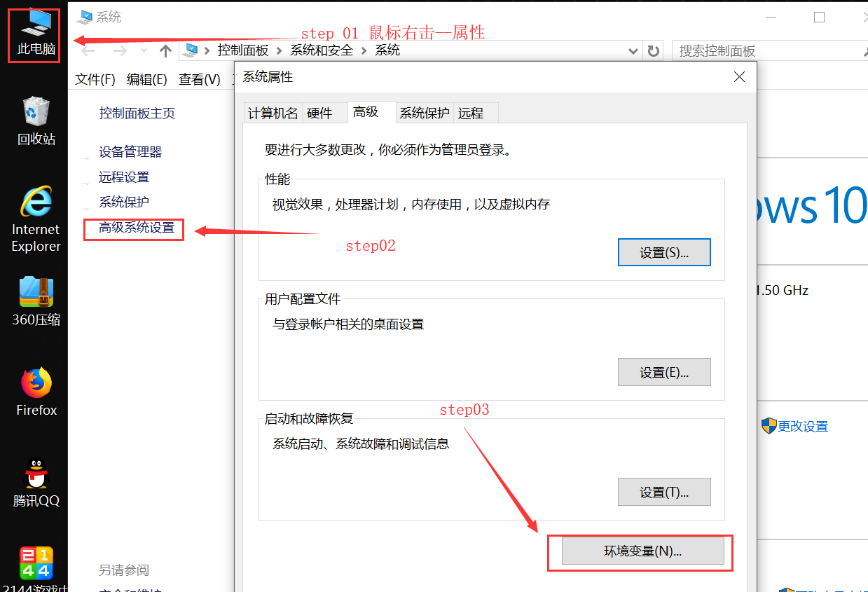Click the Back arrow in the 系统 window
Screen dimensions: 868x592
88,50
